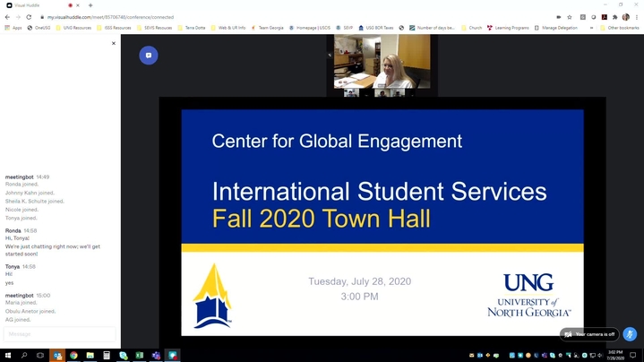
Task: Open the Web & UR Info bookmark folder
Action: coord(228,28)
